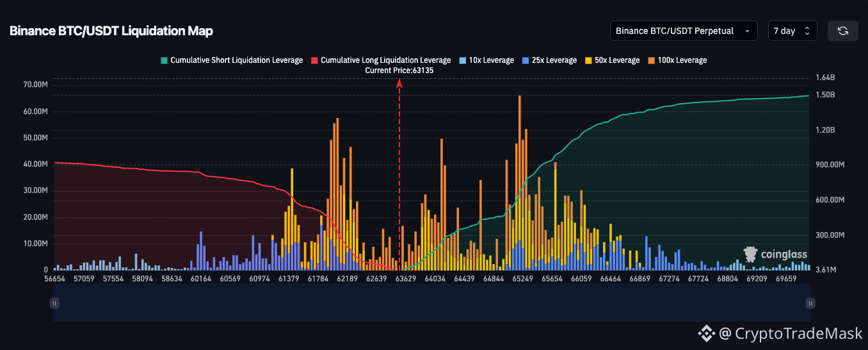Click the green Cumulative Short legend swatch
The height and width of the screenshot is (350, 868).
tap(164, 60)
